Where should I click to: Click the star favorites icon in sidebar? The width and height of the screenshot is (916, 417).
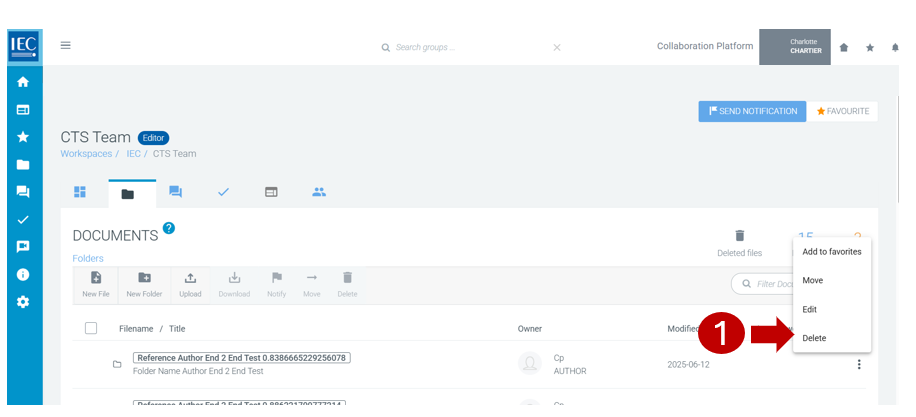(23, 137)
